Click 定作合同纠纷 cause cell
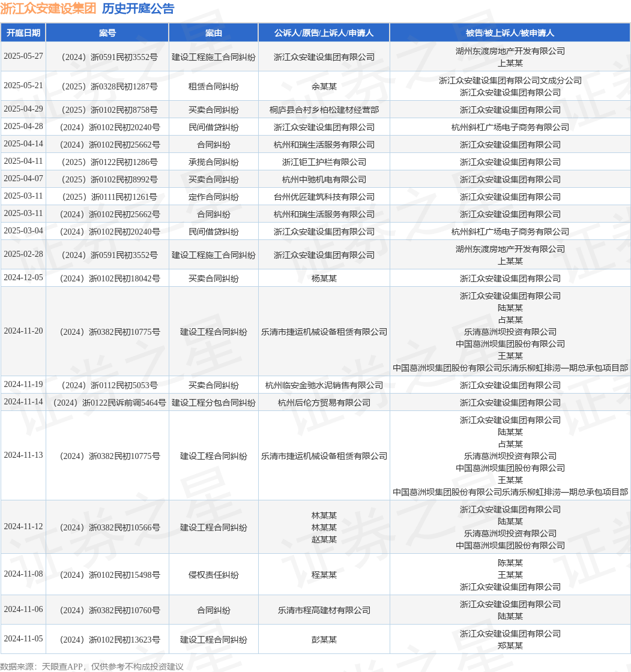Viewport: 631px width, 672px height. pos(214,197)
